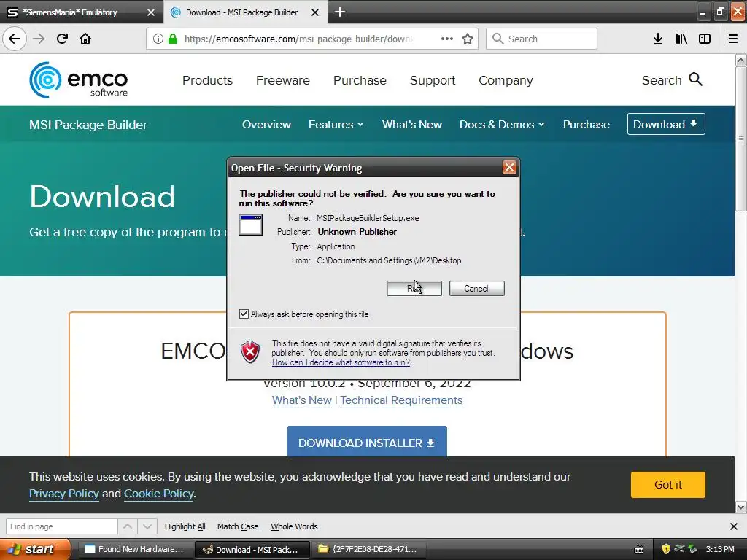The image size is (747, 560).
Task: Open the Firefox library icon
Action: pyautogui.click(x=681, y=39)
